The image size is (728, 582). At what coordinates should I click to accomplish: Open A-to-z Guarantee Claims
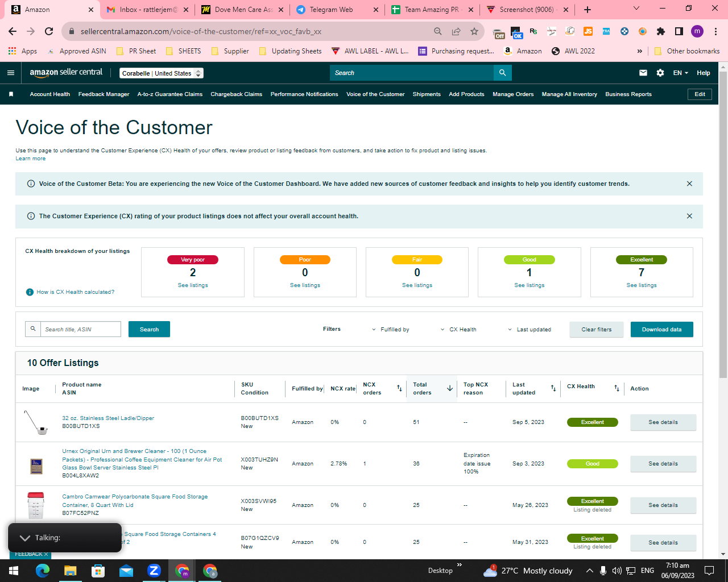(170, 94)
